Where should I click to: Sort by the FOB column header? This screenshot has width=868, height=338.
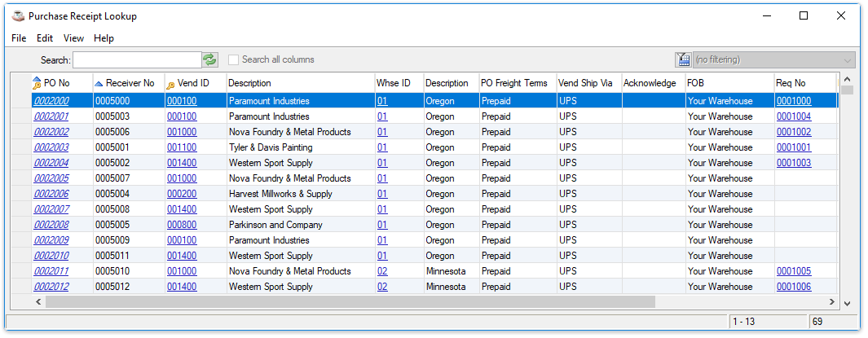click(729, 84)
